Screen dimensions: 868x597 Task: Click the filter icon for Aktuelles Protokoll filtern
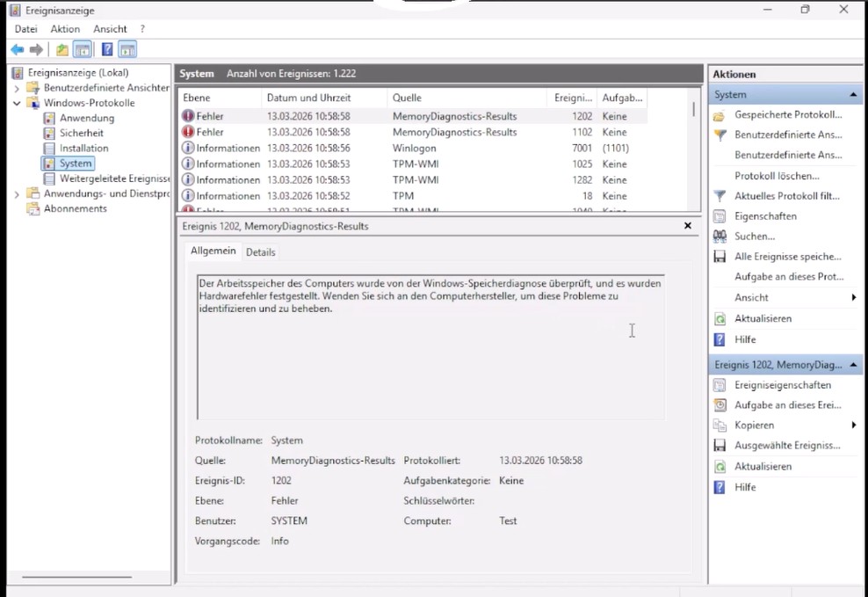(720, 196)
